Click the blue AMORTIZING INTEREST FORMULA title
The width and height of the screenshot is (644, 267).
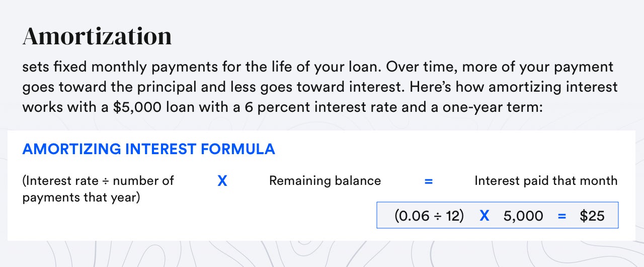point(148,149)
